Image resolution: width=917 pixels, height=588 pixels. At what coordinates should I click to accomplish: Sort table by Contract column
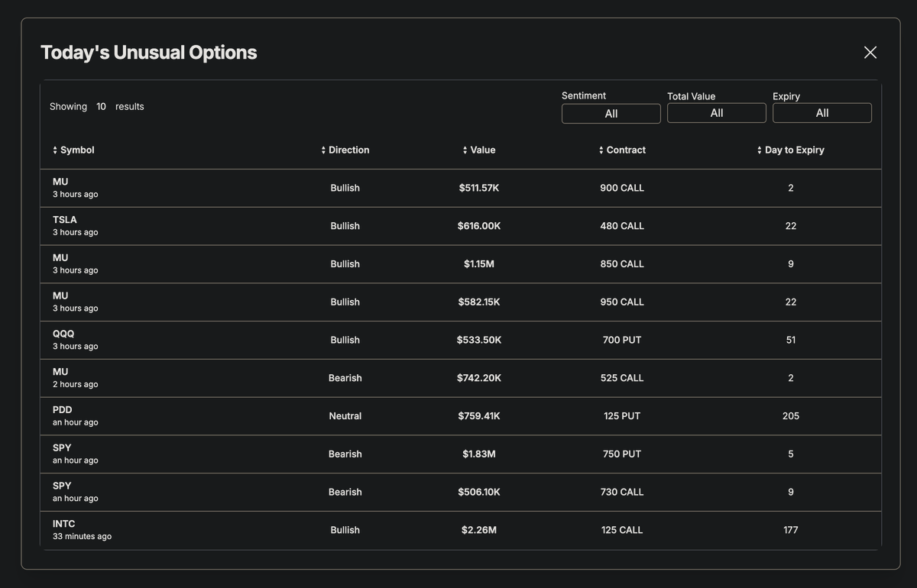622,150
